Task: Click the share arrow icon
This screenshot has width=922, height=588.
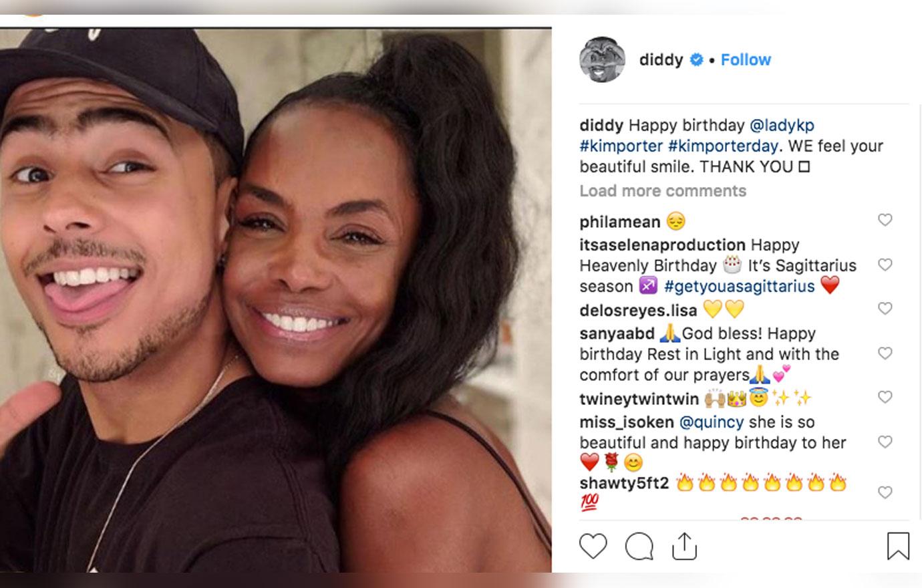Action: (684, 547)
